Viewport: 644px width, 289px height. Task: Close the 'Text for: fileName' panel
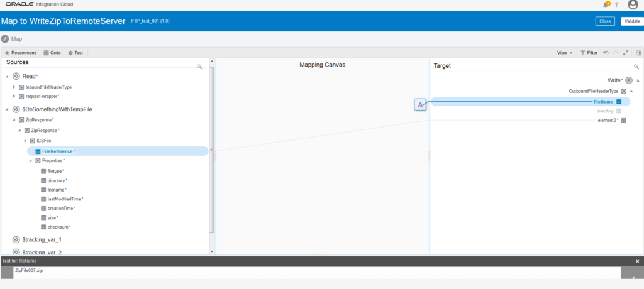click(638, 261)
